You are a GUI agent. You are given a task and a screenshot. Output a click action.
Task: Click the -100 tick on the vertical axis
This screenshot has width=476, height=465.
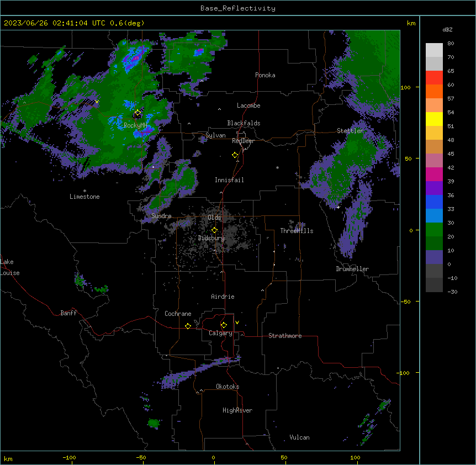coord(404,373)
